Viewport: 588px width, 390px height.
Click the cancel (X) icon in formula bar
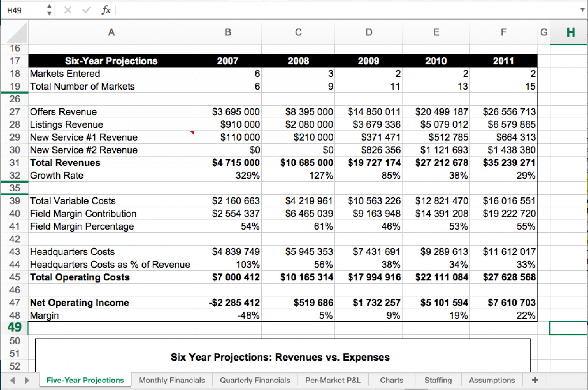(x=68, y=10)
